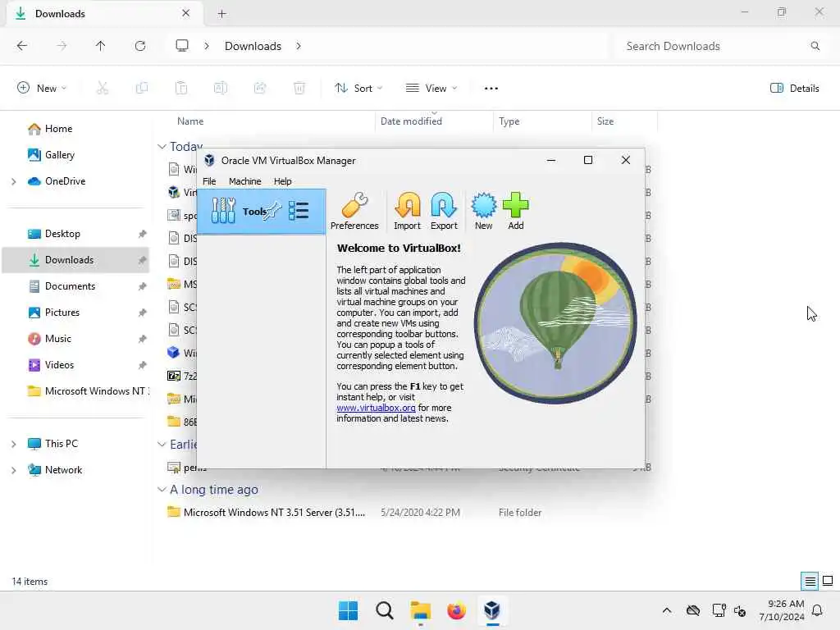
Task: Open a new Explorer tab
Action: 221,14
